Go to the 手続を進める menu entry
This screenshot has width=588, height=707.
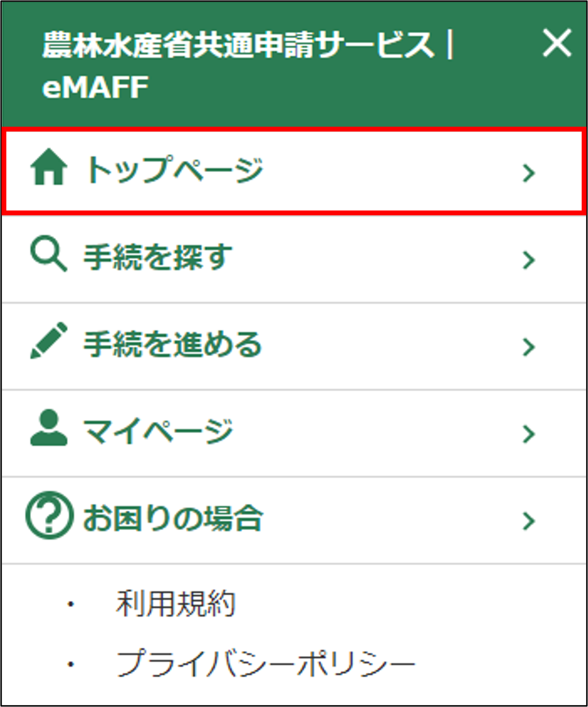(172, 344)
